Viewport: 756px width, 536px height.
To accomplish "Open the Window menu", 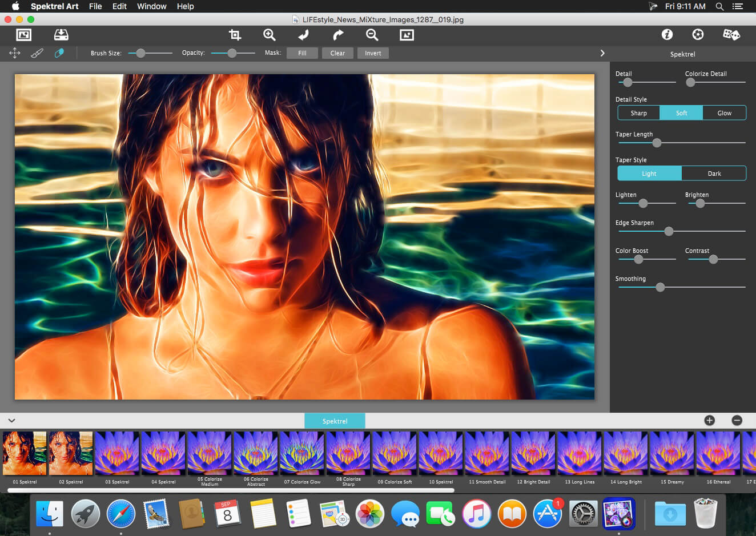I will point(151,6).
